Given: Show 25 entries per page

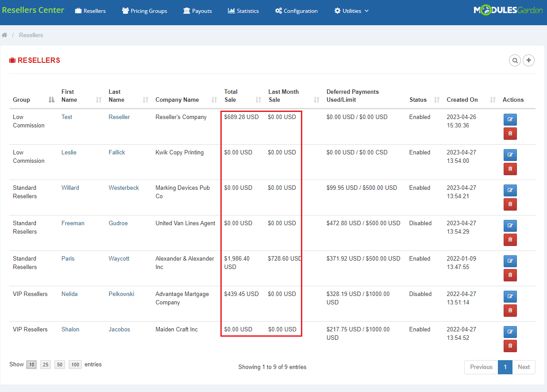Looking at the screenshot, I should pos(46,365).
